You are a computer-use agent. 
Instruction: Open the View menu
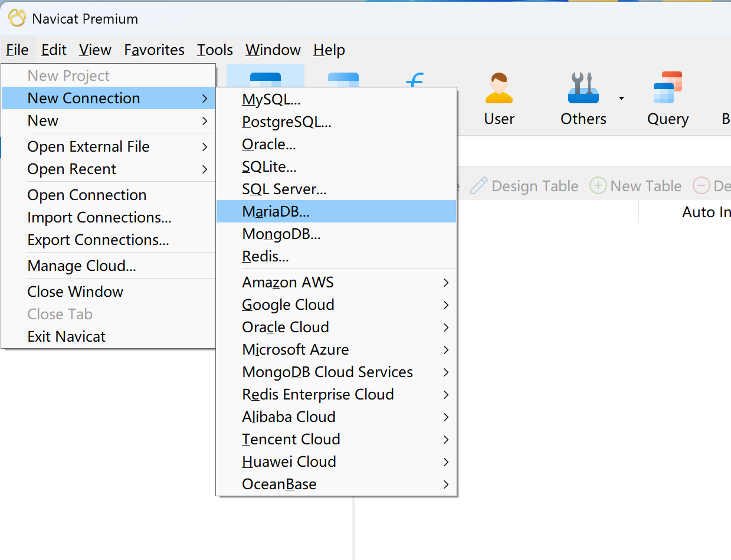(x=95, y=50)
